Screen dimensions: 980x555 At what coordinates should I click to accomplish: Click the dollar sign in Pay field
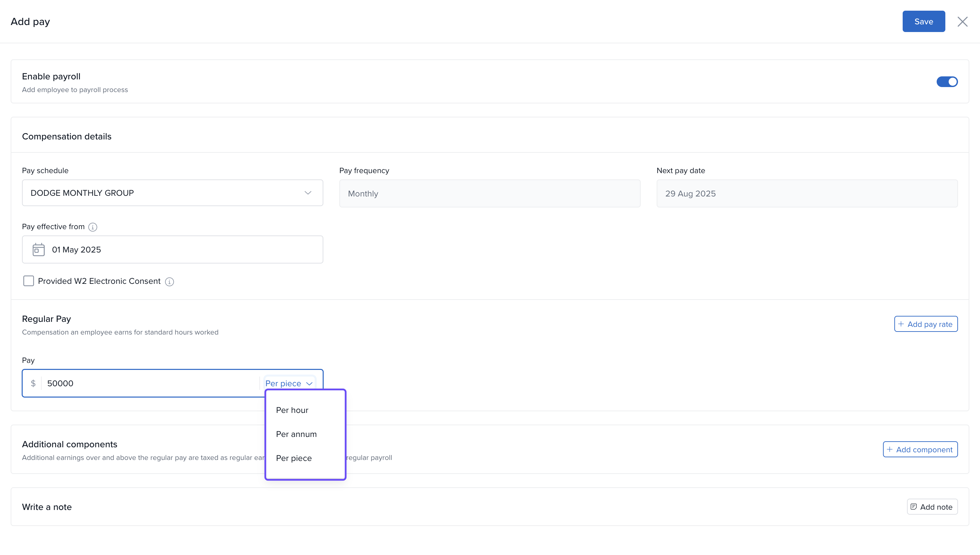coord(33,384)
